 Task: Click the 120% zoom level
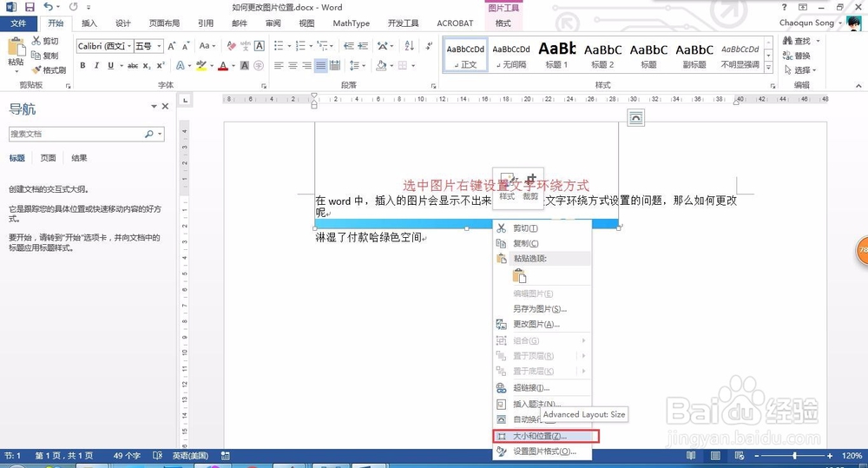[x=852, y=455]
